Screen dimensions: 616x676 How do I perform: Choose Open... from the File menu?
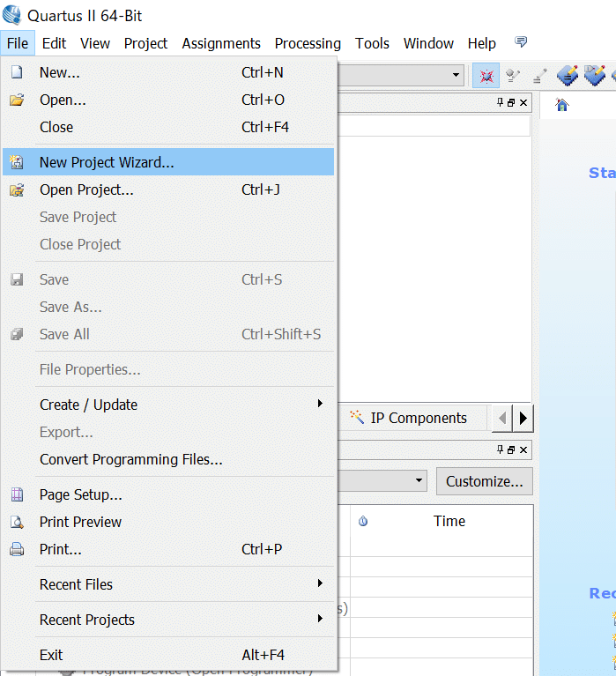pyautogui.click(x=168, y=100)
